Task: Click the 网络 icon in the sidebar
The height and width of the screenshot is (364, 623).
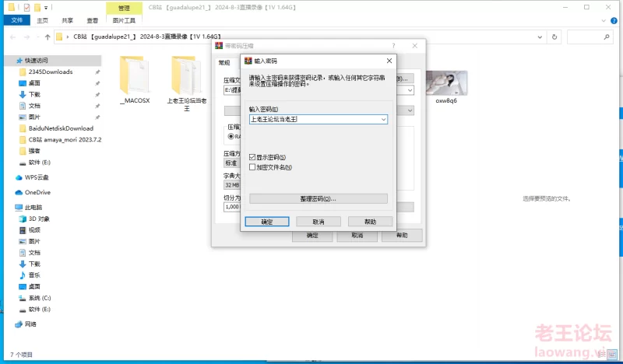Action: pos(19,324)
